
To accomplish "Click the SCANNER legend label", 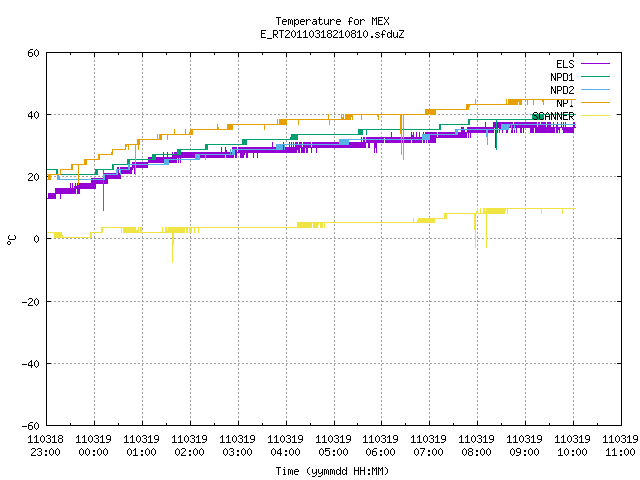I will tap(553, 116).
